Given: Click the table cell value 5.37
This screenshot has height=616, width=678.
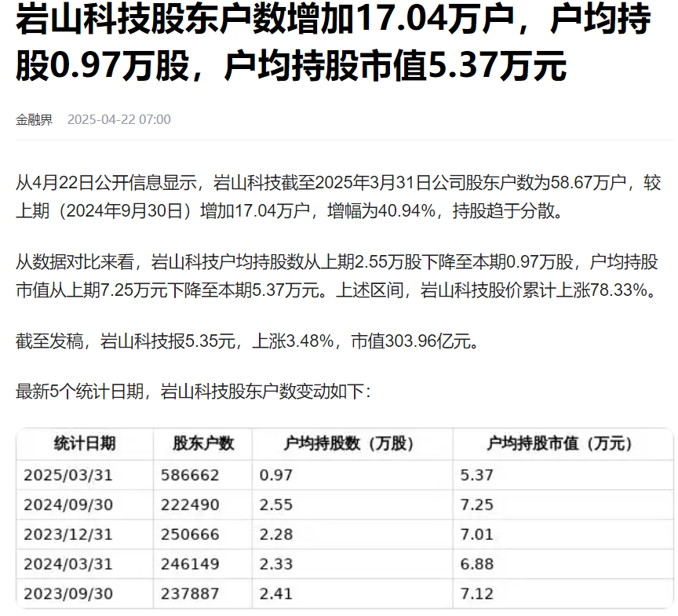Looking at the screenshot, I should pyautogui.click(x=477, y=475).
